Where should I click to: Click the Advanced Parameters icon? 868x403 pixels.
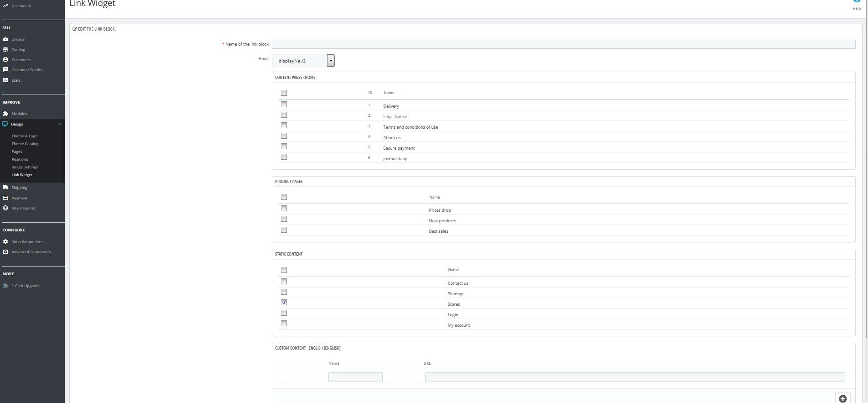[5, 252]
